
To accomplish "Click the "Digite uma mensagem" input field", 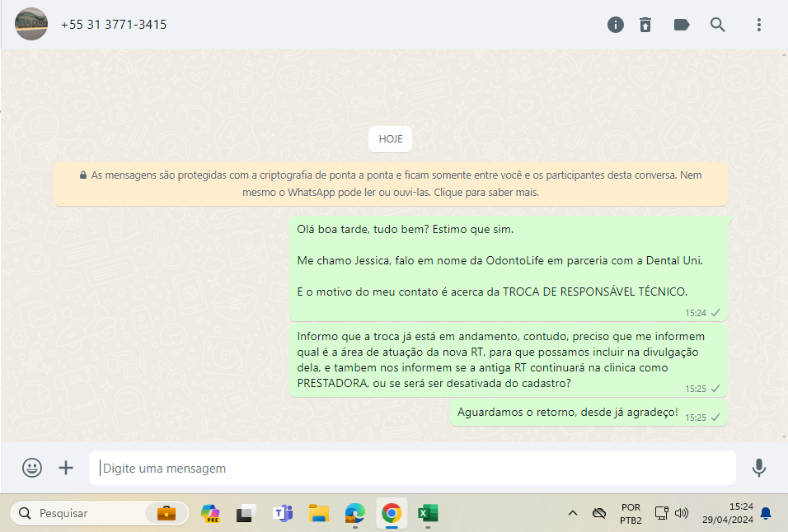I will click(412, 468).
